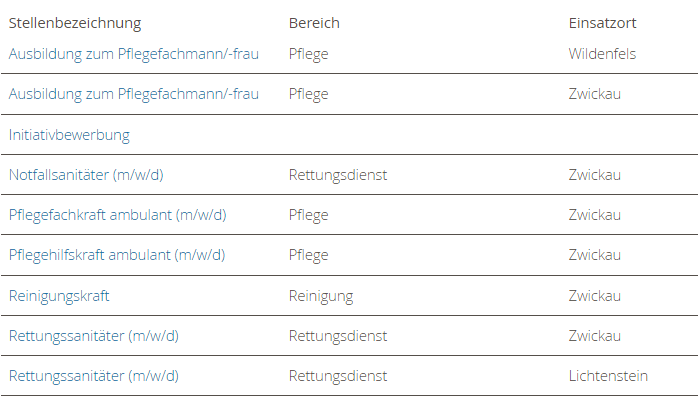Click Zwickau in the Reinigungskraft row
Viewport: 698px width, 396px height.
(x=595, y=296)
